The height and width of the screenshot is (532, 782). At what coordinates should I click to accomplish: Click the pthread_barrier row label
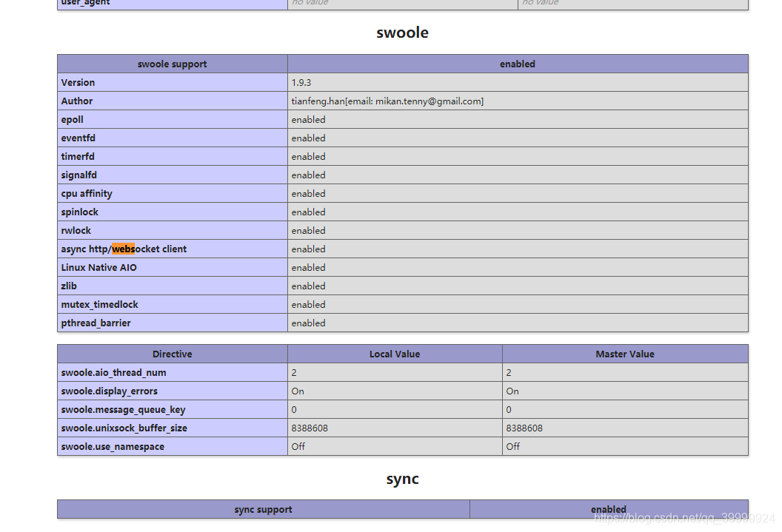point(96,323)
